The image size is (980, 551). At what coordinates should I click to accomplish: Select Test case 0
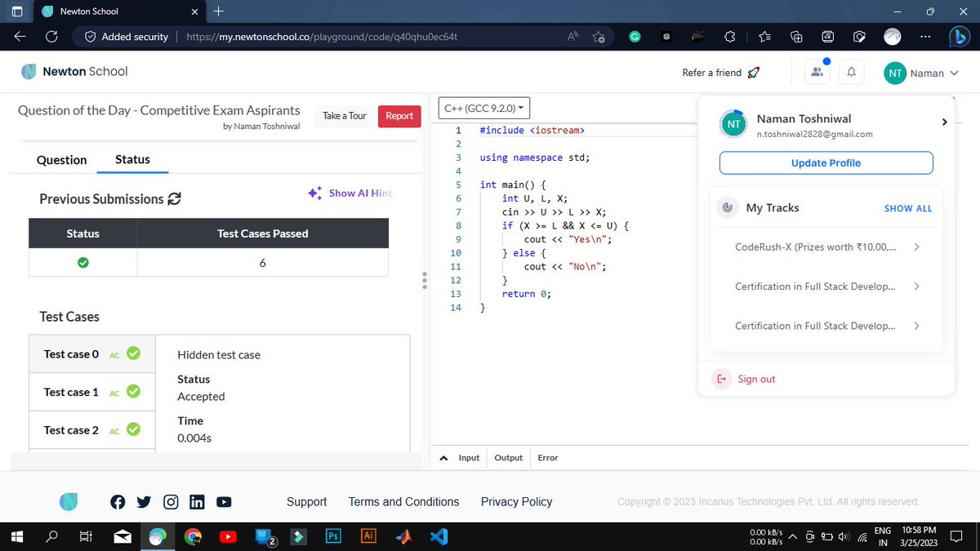pos(92,354)
